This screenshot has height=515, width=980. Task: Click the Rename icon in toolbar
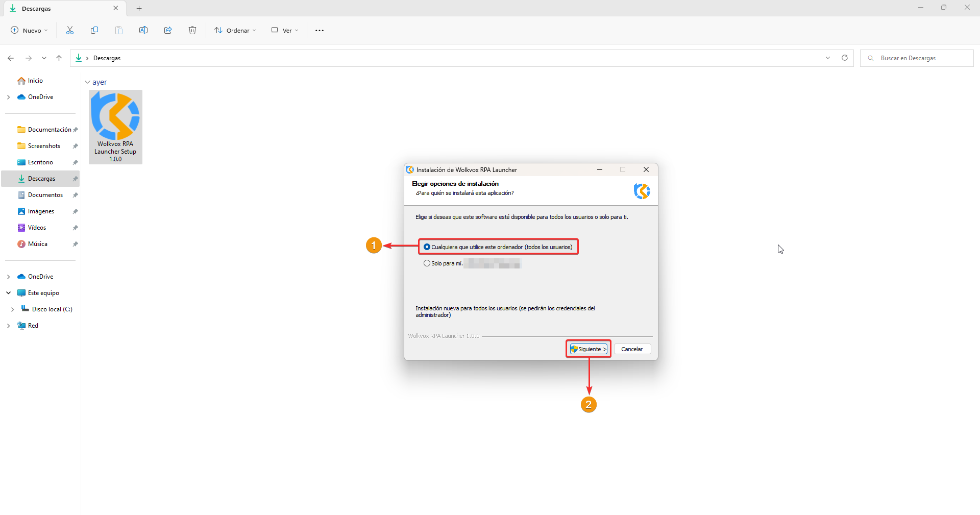[143, 30]
